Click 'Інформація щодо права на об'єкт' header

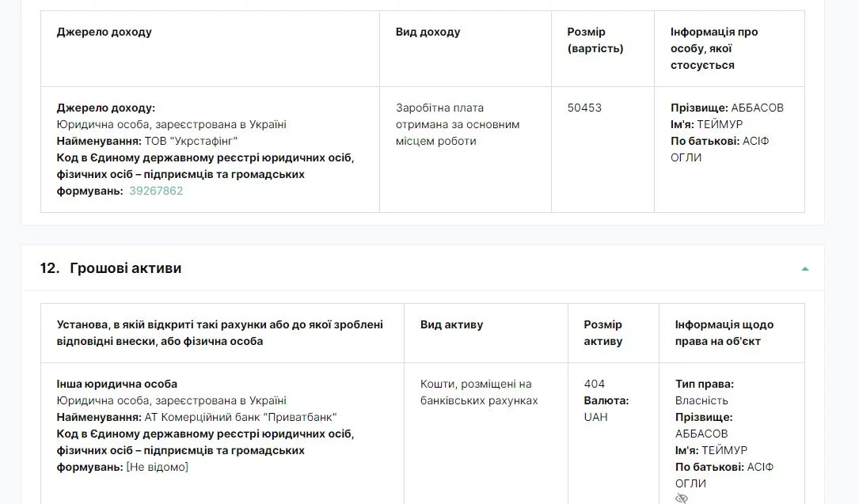tap(724, 333)
